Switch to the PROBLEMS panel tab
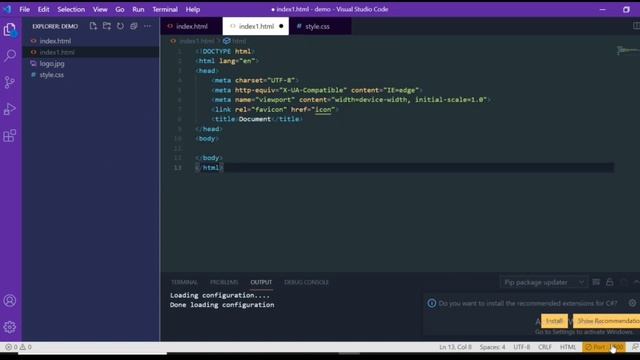 (224, 282)
